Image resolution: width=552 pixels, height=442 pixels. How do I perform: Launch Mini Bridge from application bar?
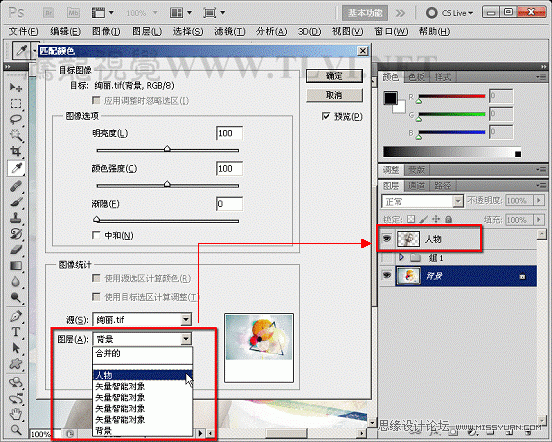[73, 13]
